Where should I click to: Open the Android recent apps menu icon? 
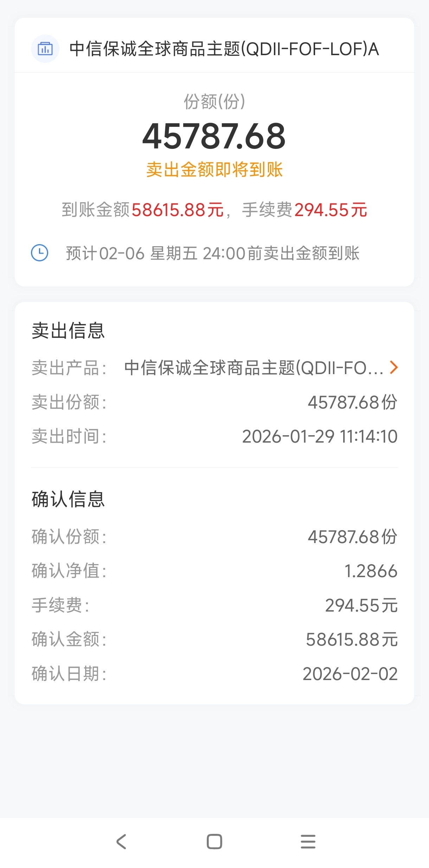(x=308, y=841)
